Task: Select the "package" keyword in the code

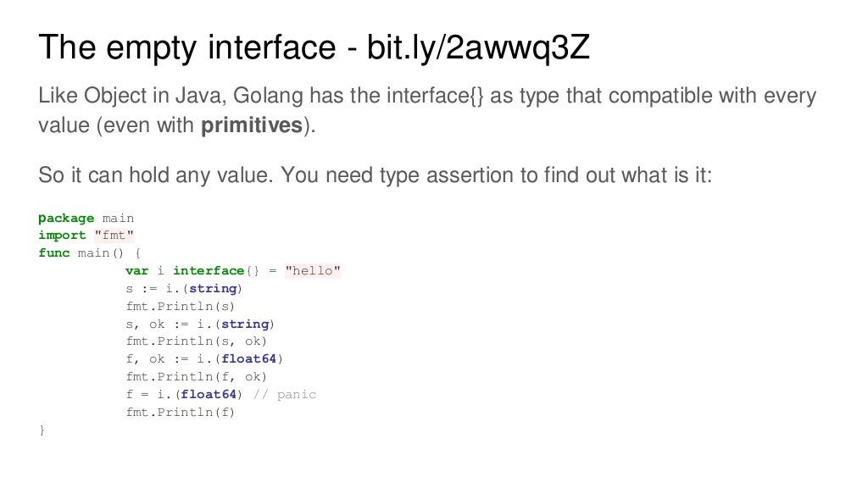Action: 66,218
